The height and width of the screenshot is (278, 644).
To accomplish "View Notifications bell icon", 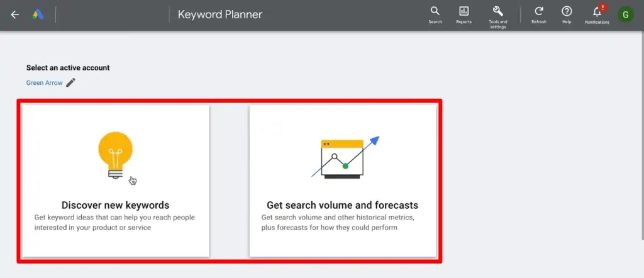I will tap(597, 11).
